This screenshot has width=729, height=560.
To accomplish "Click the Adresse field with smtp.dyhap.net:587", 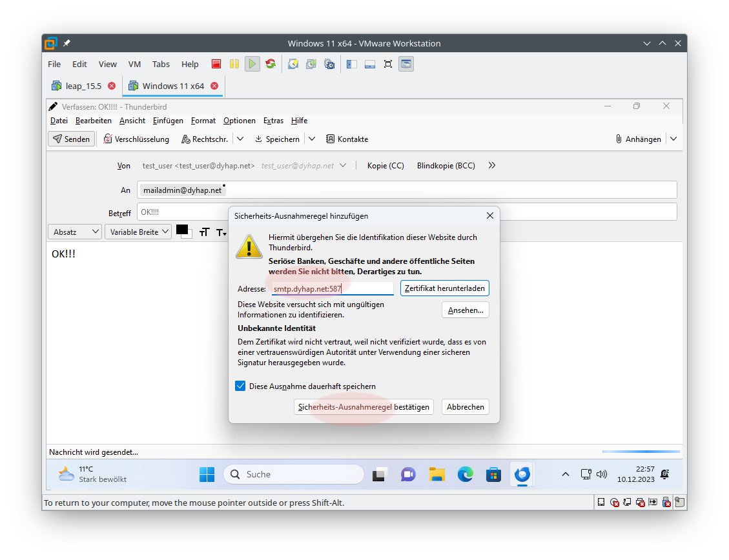I will point(333,288).
